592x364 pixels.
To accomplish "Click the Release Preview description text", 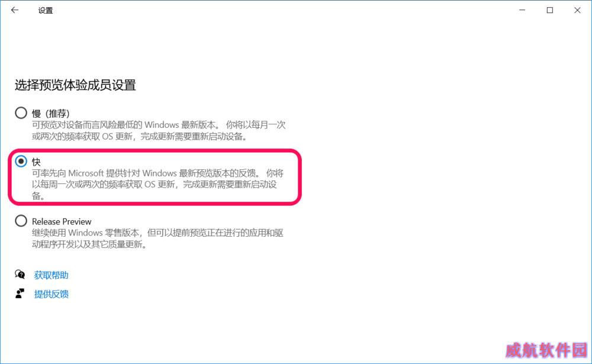I will 157,239.
